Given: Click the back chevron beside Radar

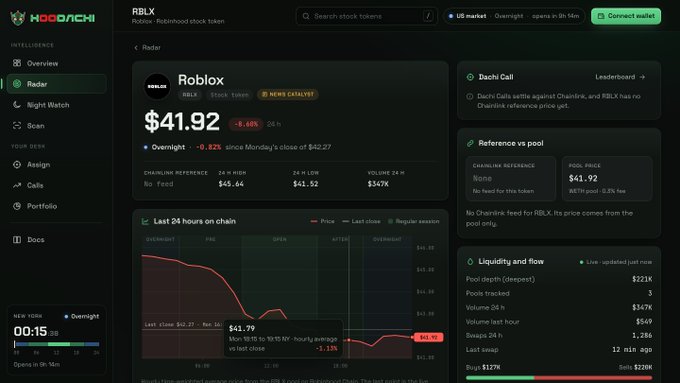Looking at the screenshot, I should click(x=136, y=47).
